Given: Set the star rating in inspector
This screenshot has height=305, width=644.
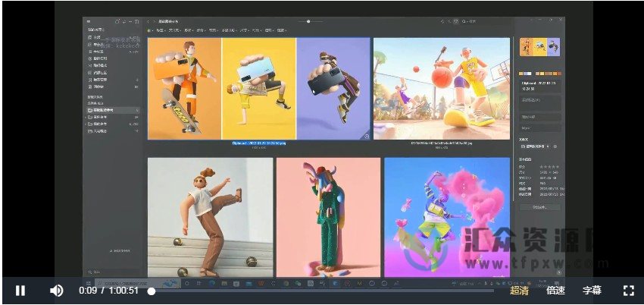Looking at the screenshot, I should (549, 167).
